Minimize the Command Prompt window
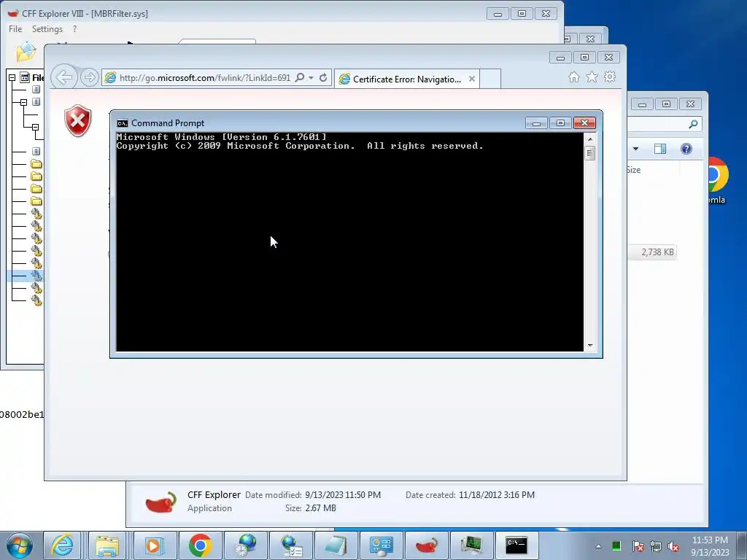The image size is (747, 560). [x=536, y=122]
